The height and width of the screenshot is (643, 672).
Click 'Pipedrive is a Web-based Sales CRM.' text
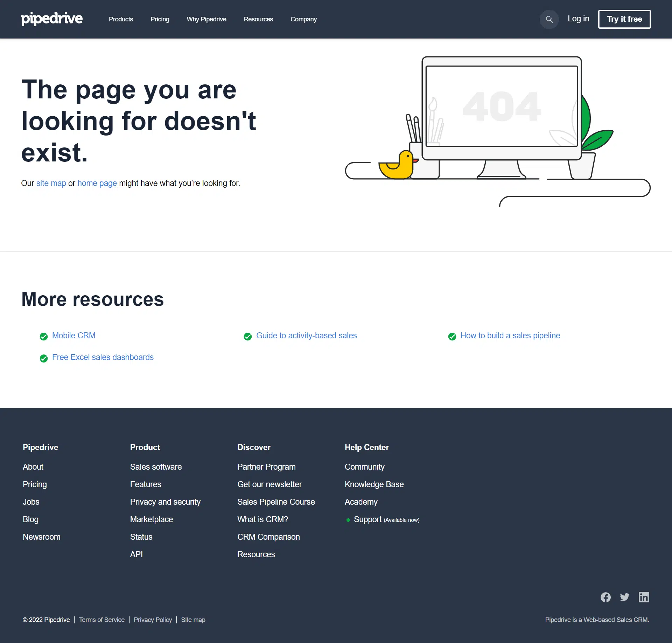point(597,620)
